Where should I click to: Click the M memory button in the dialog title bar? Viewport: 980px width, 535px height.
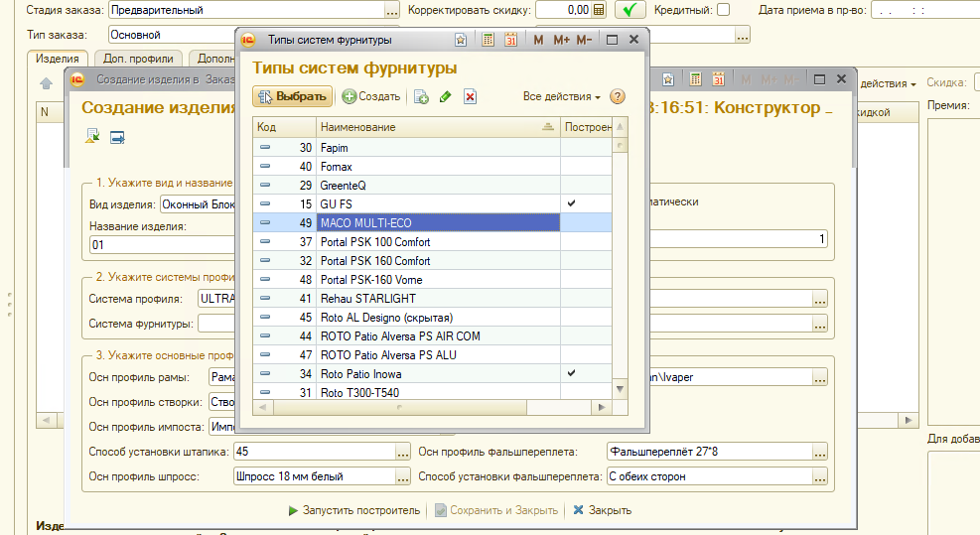coord(538,40)
